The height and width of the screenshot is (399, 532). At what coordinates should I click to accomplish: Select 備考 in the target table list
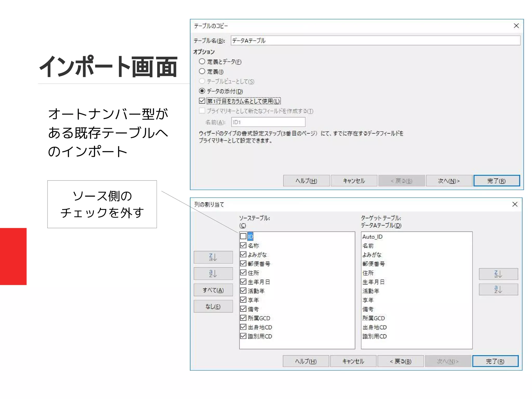click(368, 309)
